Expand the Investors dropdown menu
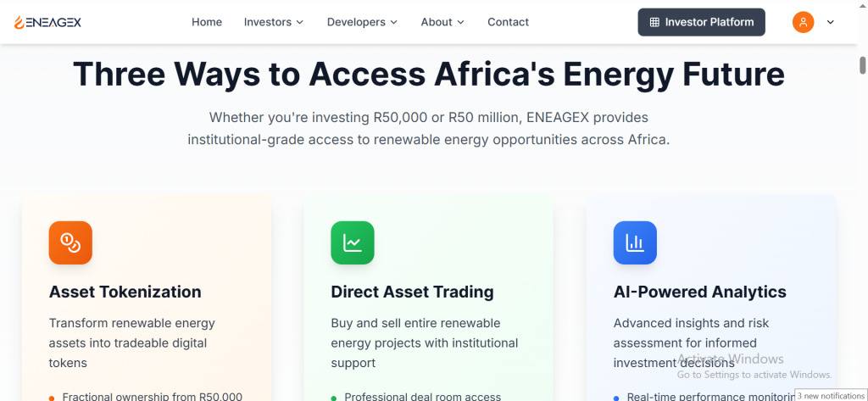 pyautogui.click(x=274, y=22)
